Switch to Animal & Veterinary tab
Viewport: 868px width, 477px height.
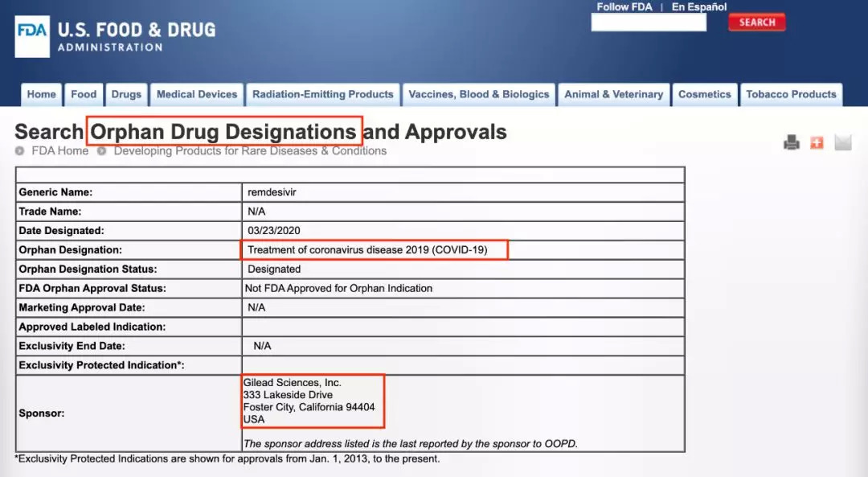click(613, 94)
